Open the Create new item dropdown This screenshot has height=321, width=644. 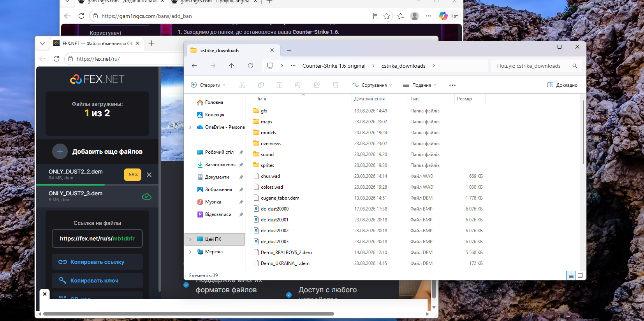pyautogui.click(x=208, y=85)
